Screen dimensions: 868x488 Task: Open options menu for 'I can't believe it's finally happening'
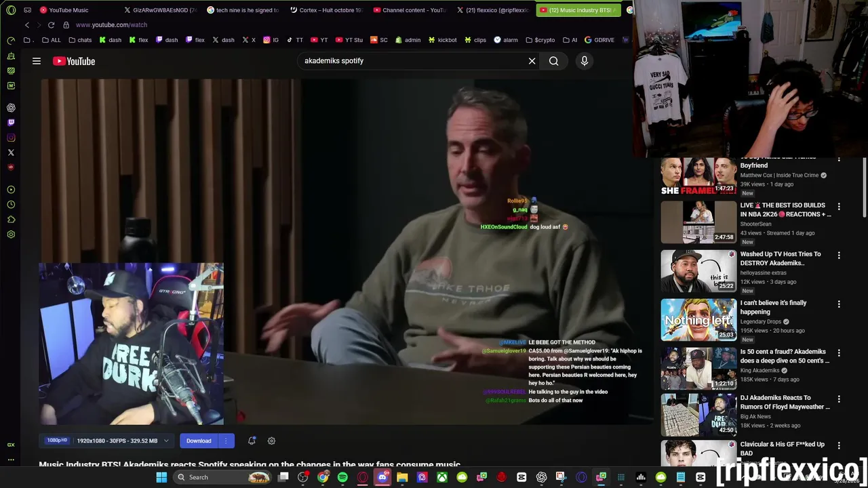pyautogui.click(x=839, y=304)
